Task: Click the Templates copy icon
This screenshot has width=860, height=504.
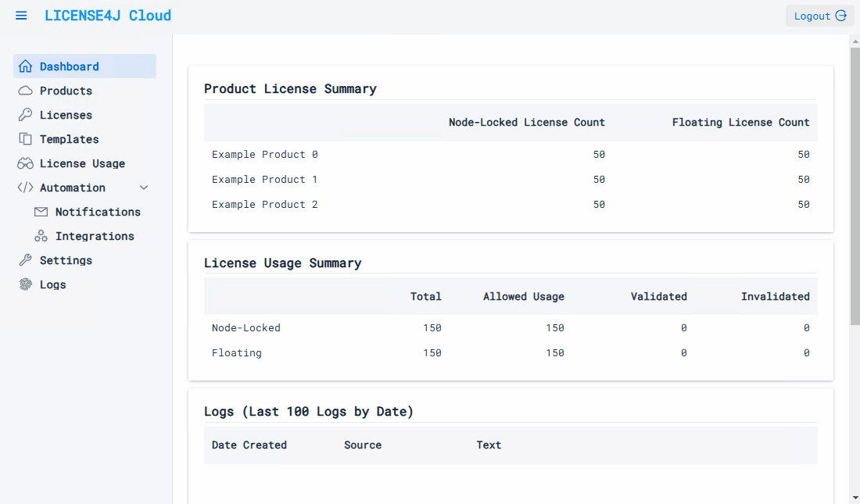Action: [25, 139]
